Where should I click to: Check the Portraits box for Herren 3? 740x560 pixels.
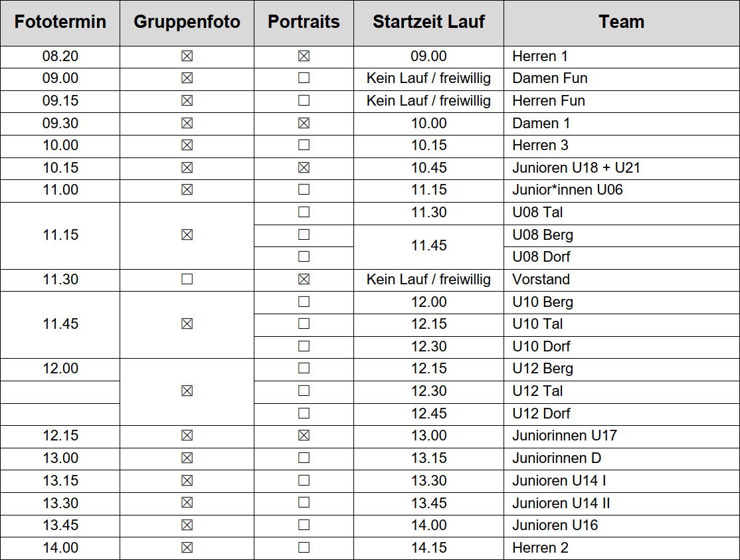pos(304,145)
